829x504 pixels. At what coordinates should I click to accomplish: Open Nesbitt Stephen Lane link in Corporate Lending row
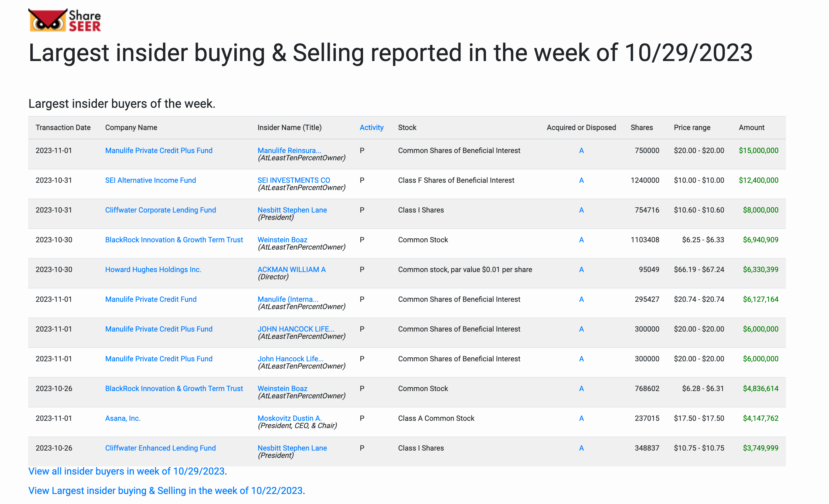[x=292, y=210]
